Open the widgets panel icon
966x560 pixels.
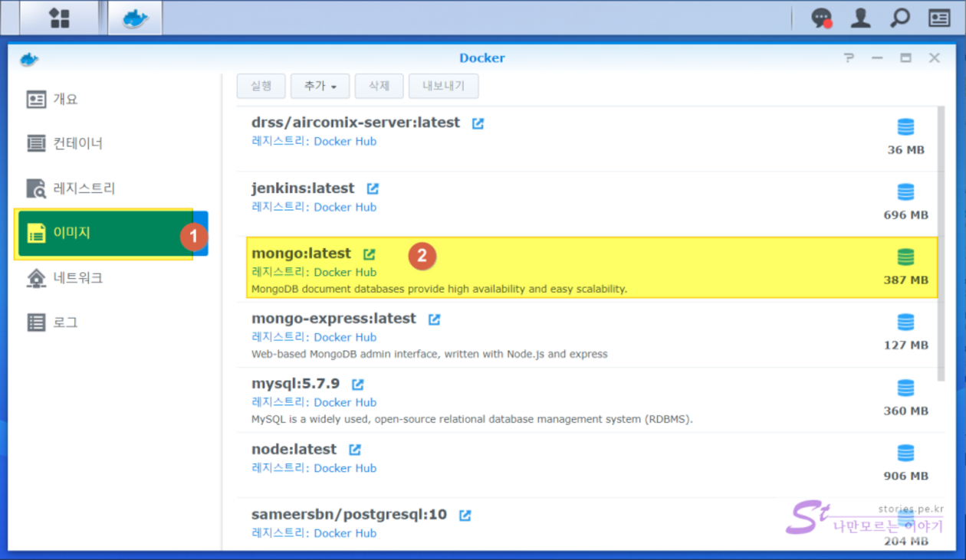[939, 18]
